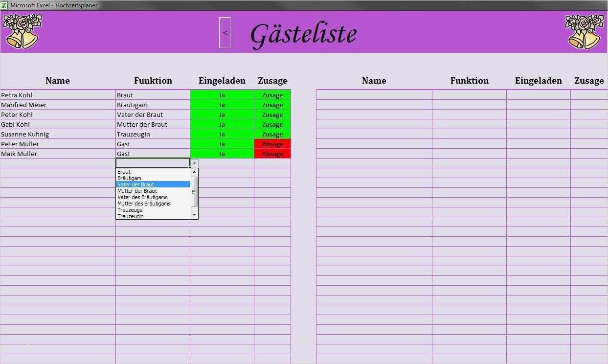Click the Zusage header on the right table
The height and width of the screenshot is (364, 608).
point(589,81)
